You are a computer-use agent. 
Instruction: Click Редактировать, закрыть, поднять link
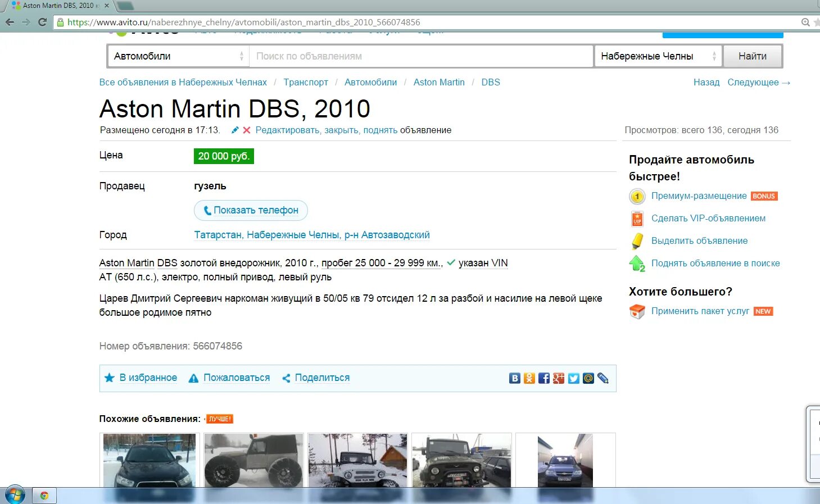click(327, 130)
